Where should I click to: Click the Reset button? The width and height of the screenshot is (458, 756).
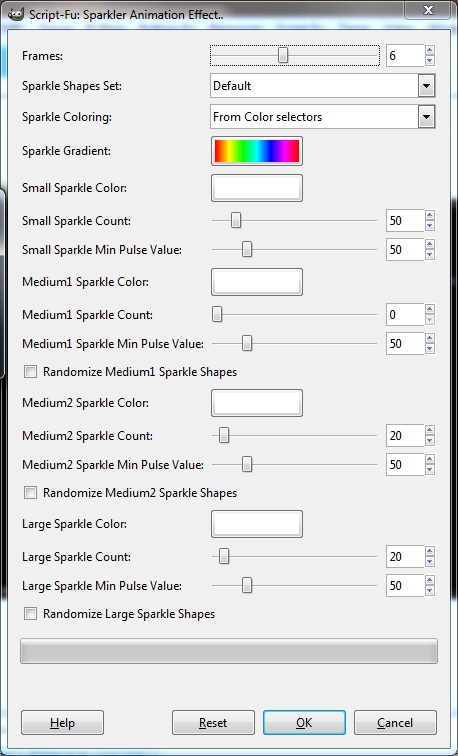213,722
